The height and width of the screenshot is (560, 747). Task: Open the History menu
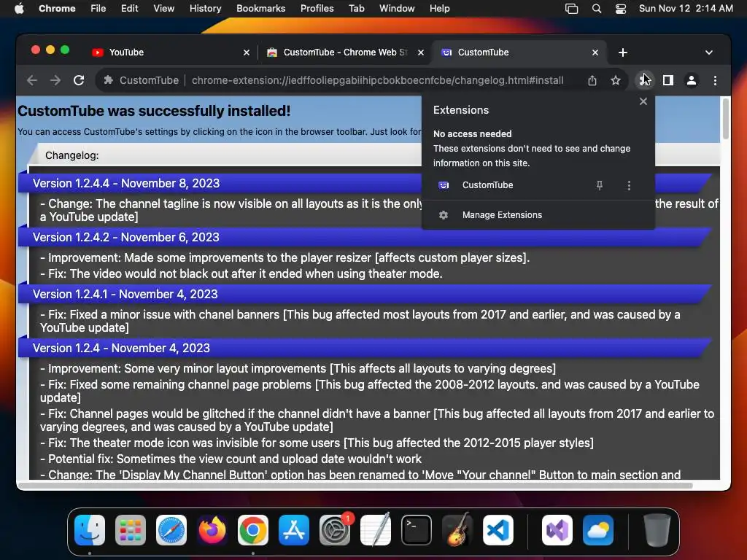tap(205, 9)
